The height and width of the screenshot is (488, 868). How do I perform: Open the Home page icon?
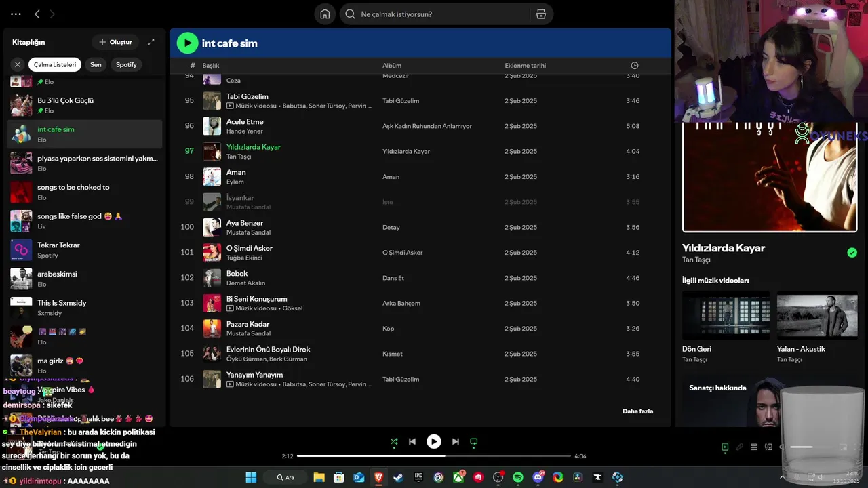point(325,14)
